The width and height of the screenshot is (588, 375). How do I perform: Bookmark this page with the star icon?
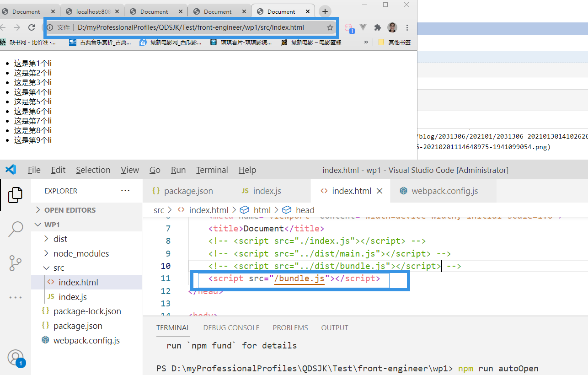[x=330, y=27]
